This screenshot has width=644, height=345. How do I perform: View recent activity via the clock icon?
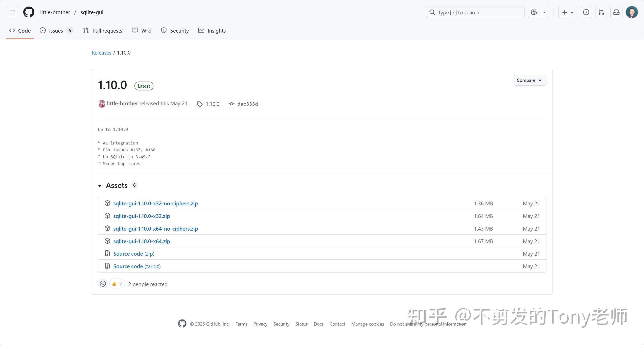586,12
